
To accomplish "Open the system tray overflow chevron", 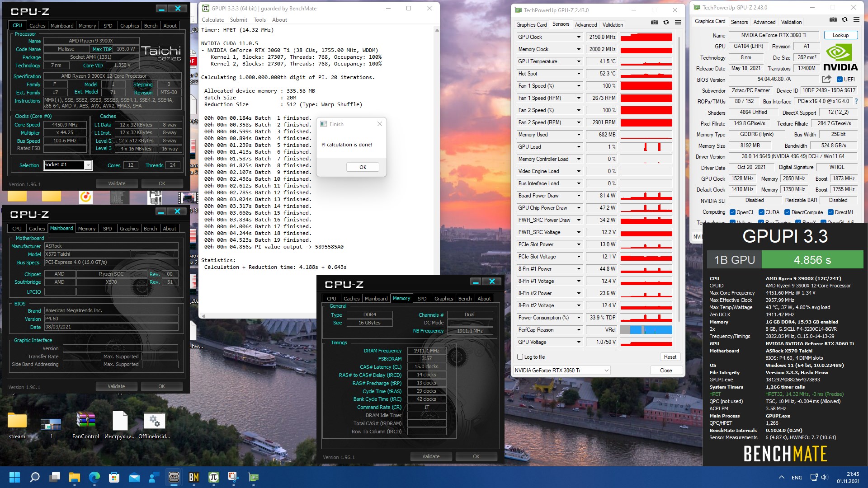I will click(781, 478).
